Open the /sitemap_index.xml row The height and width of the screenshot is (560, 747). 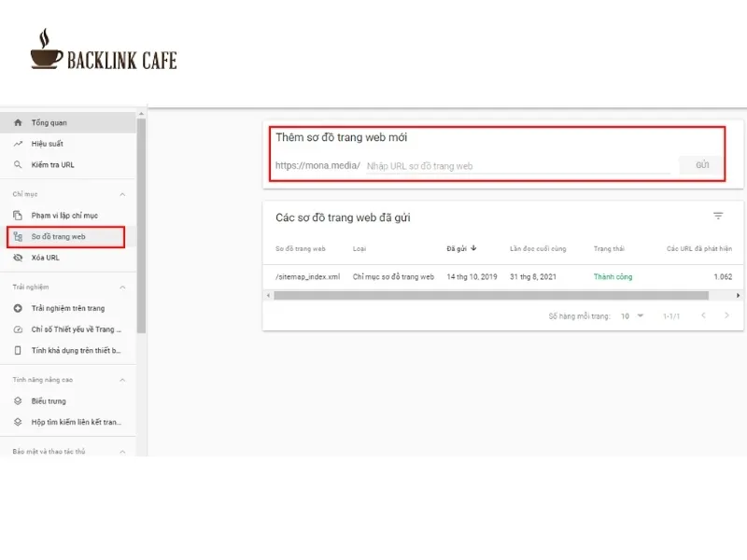click(503, 276)
